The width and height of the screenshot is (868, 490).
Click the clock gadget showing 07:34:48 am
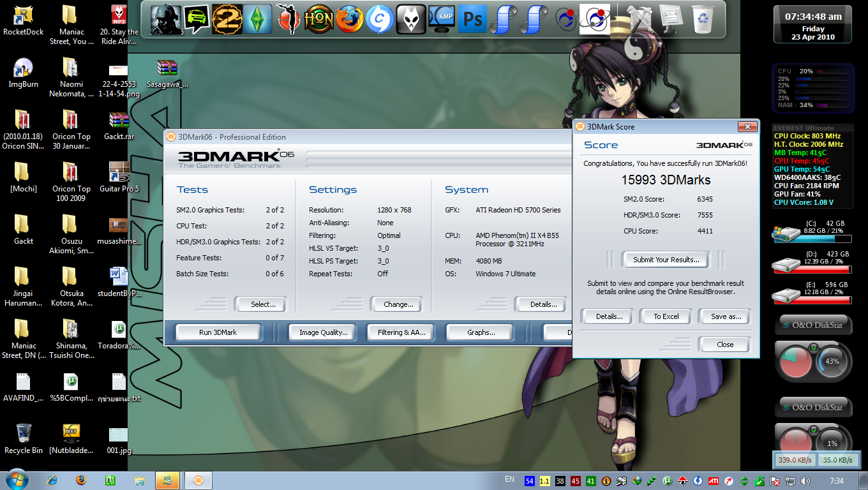pos(812,24)
